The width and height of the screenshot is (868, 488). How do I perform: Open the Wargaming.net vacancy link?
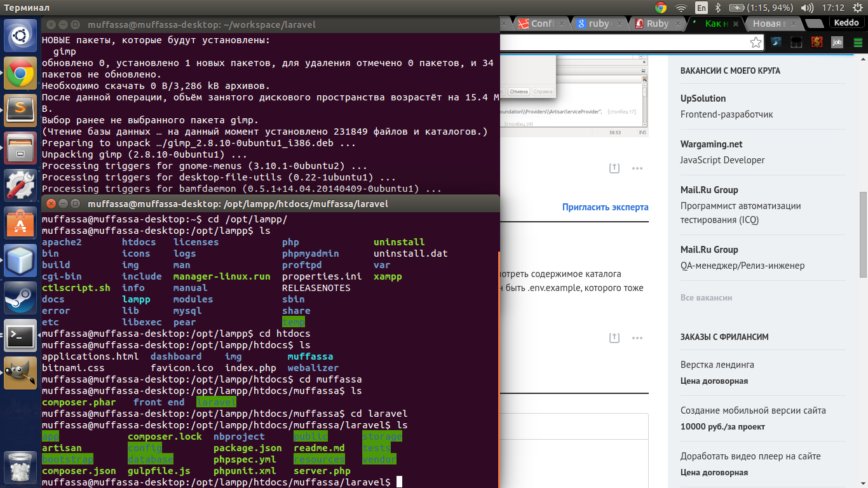point(711,144)
